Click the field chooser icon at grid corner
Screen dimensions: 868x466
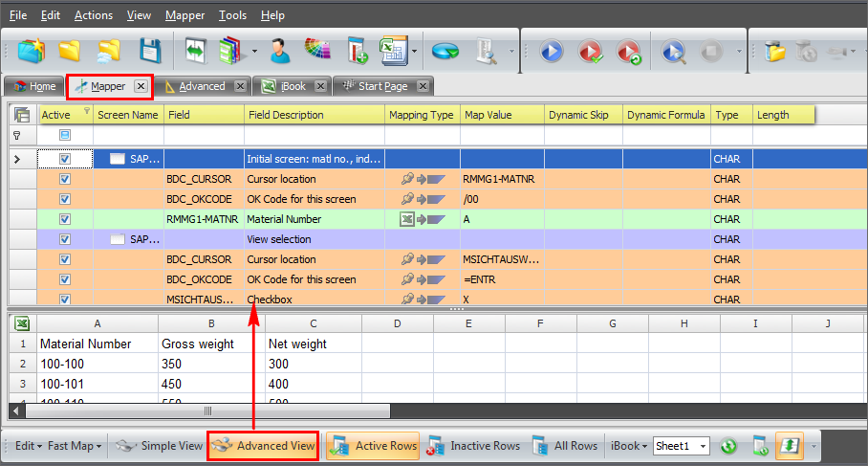(x=21, y=115)
